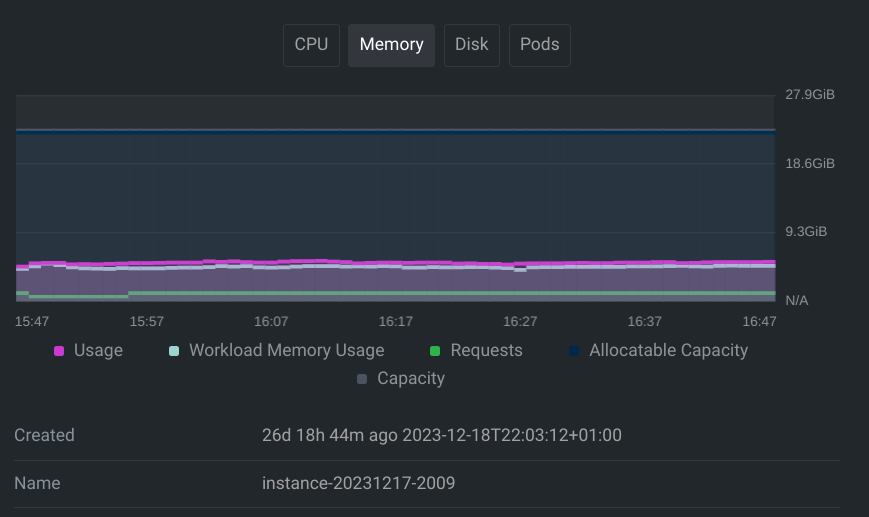Switch to the CPU tab
869x517 pixels.
pos(311,45)
